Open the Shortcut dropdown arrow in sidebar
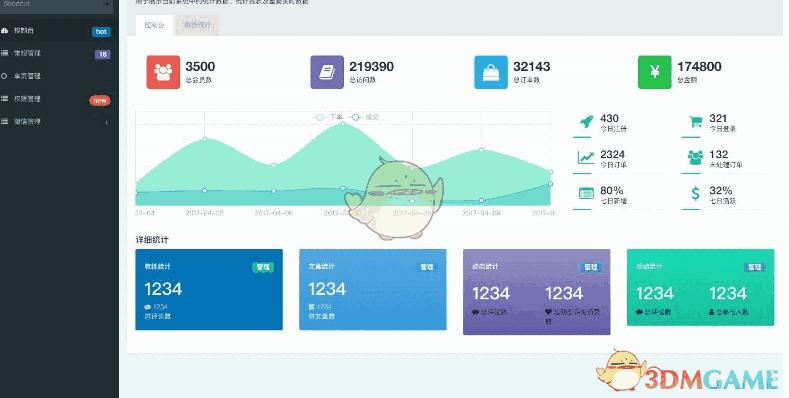789x398 pixels. coord(107,4)
